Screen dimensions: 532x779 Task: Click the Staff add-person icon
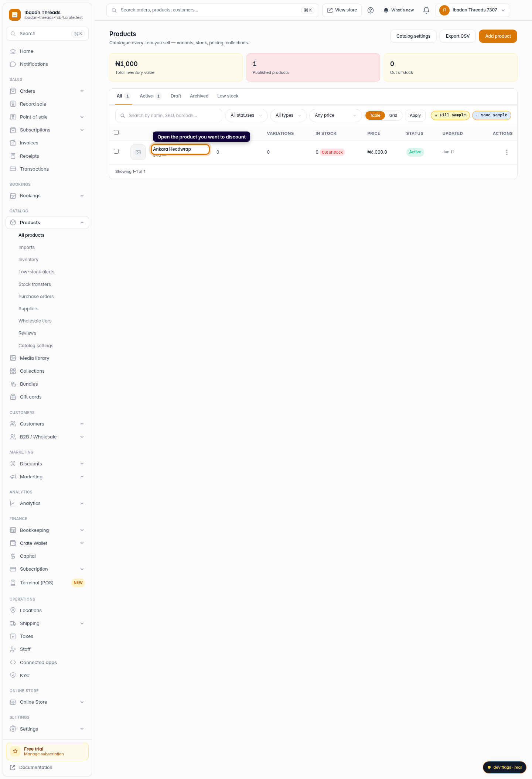tap(13, 649)
